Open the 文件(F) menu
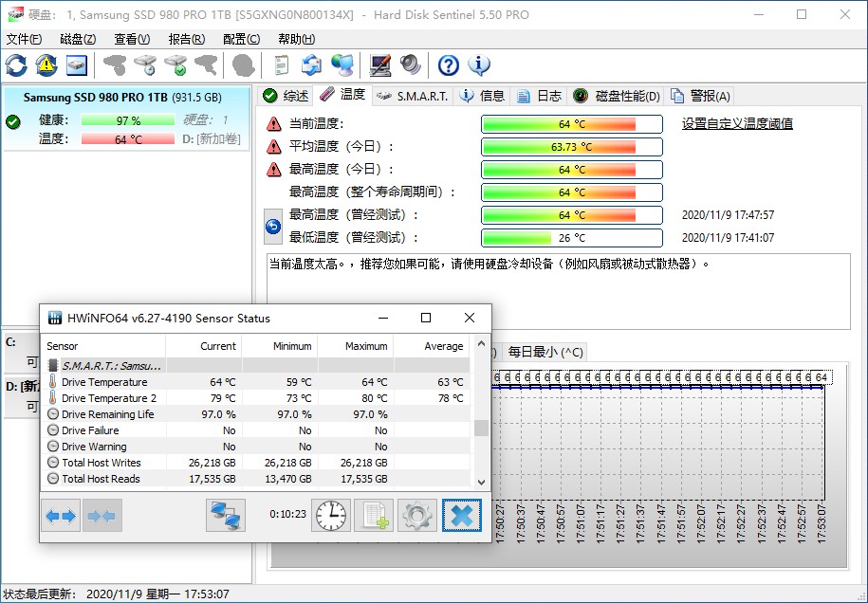 (x=24, y=39)
